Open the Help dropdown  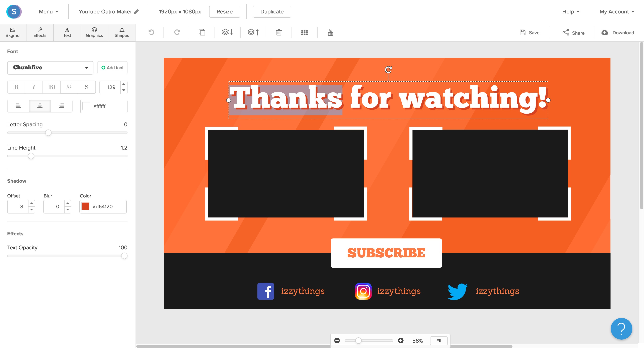[571, 11]
